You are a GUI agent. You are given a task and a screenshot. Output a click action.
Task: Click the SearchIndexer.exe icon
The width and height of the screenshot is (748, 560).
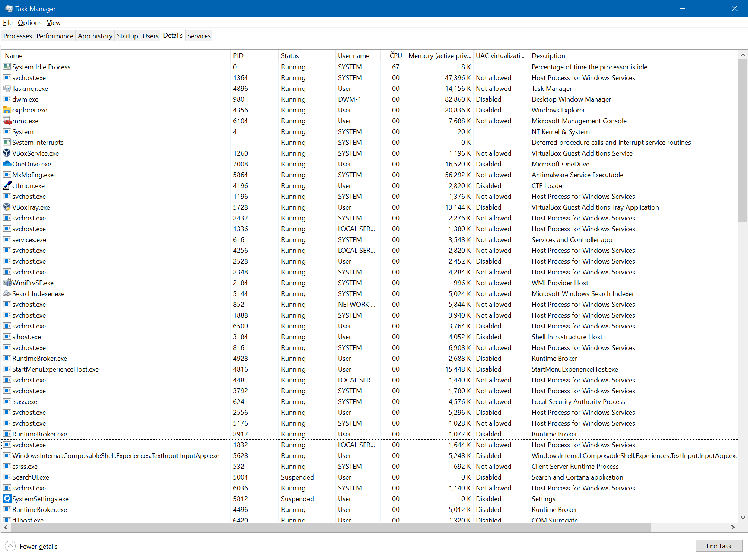(x=7, y=293)
